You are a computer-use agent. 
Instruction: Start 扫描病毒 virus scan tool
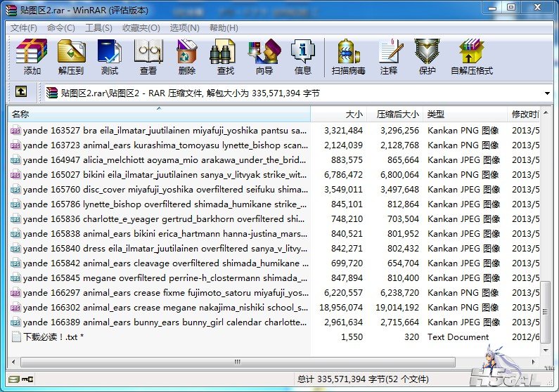pyautogui.click(x=348, y=58)
